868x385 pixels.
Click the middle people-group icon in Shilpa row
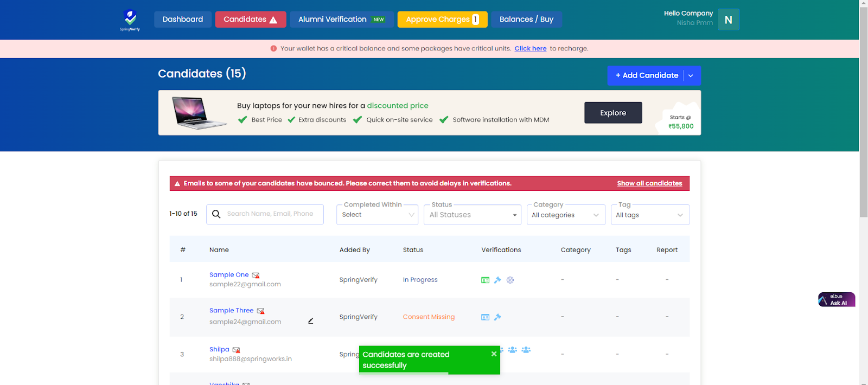512,350
